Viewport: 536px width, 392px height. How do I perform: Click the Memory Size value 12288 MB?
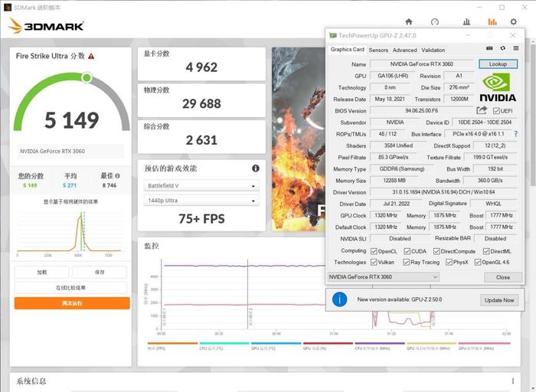click(x=394, y=180)
